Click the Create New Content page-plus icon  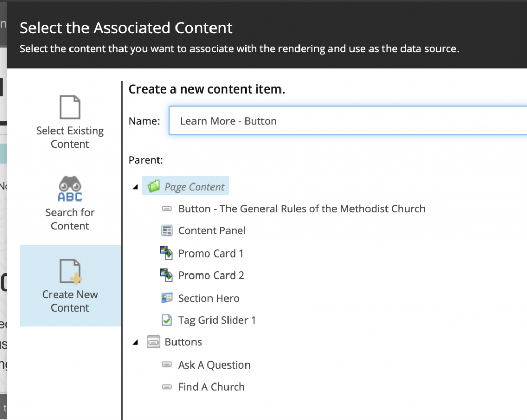pos(71,271)
